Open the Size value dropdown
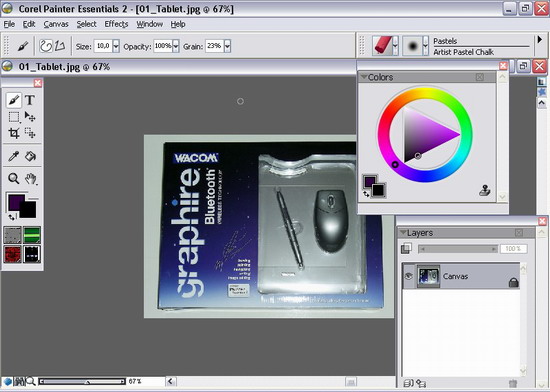Image resolution: width=550 pixels, height=392 pixels. (116, 46)
